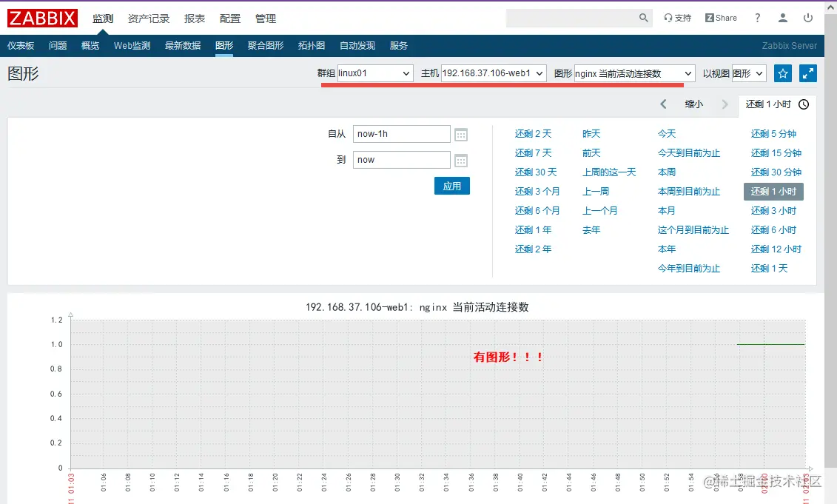This screenshot has height=504, width=837.
Task: Click the user profile icon
Action: (x=781, y=17)
